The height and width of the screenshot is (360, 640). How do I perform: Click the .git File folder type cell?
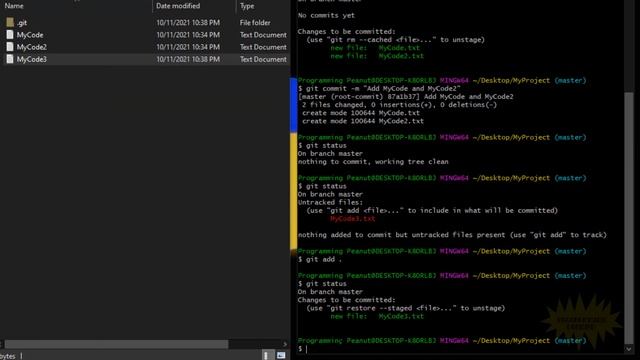pos(255,23)
